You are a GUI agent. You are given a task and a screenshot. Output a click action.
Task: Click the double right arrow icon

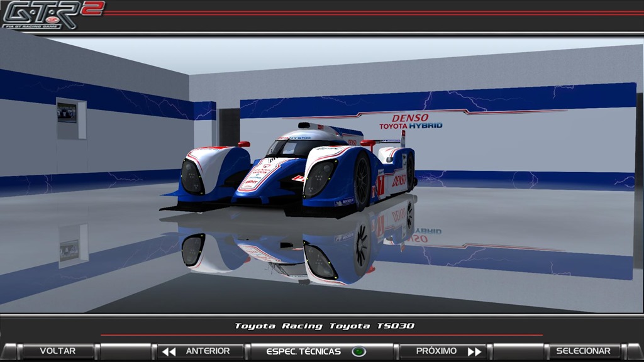pos(474,352)
